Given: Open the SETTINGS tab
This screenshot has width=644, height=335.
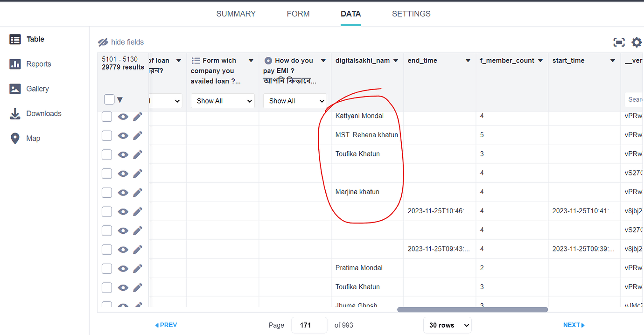Looking at the screenshot, I should (x=411, y=14).
